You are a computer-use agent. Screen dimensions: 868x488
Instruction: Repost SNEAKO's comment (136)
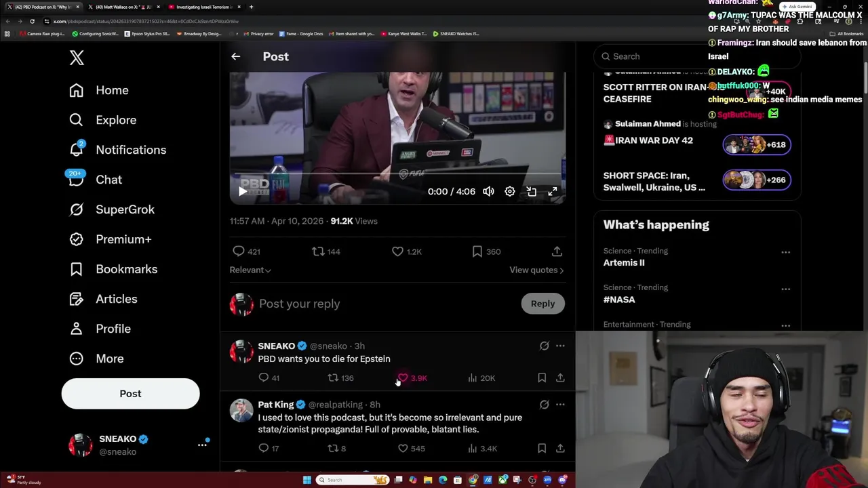[340, 378]
